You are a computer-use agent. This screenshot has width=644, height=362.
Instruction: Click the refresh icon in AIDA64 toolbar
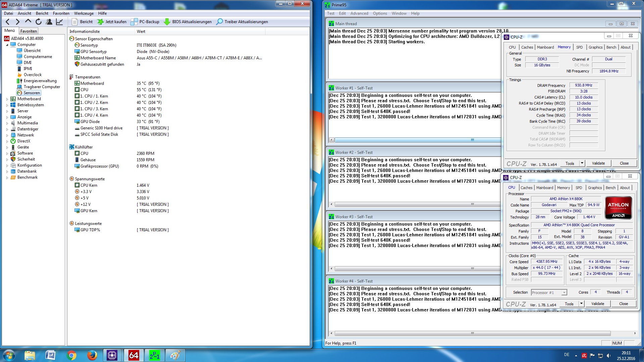39,22
